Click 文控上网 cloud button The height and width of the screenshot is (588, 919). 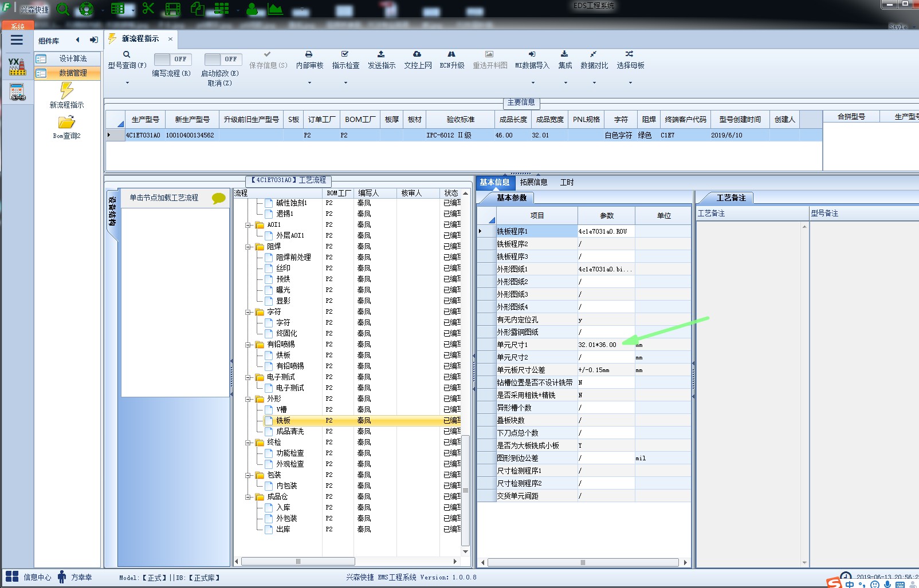pos(418,60)
